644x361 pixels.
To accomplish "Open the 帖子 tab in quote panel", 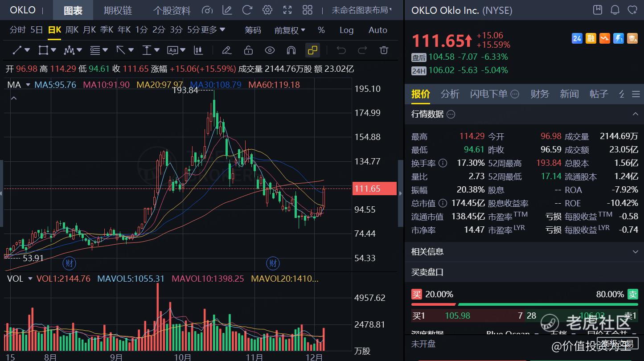I will tap(599, 94).
